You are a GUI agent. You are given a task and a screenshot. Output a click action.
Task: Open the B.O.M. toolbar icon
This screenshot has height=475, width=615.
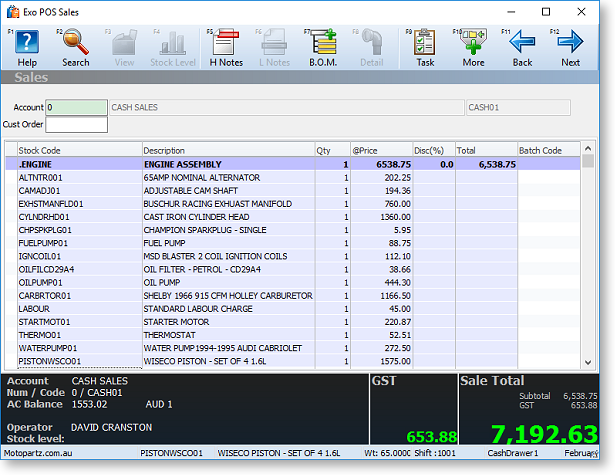(x=323, y=46)
